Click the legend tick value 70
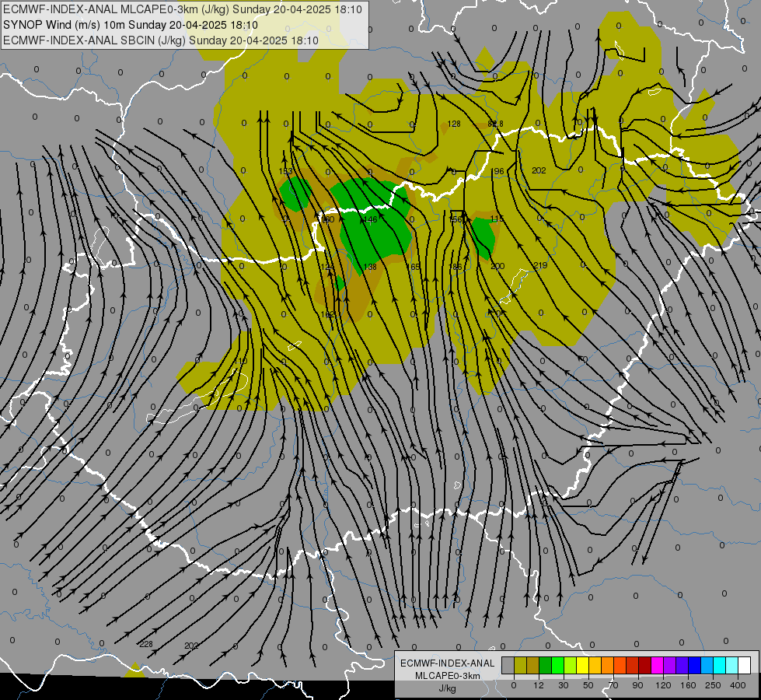 pyautogui.click(x=613, y=685)
